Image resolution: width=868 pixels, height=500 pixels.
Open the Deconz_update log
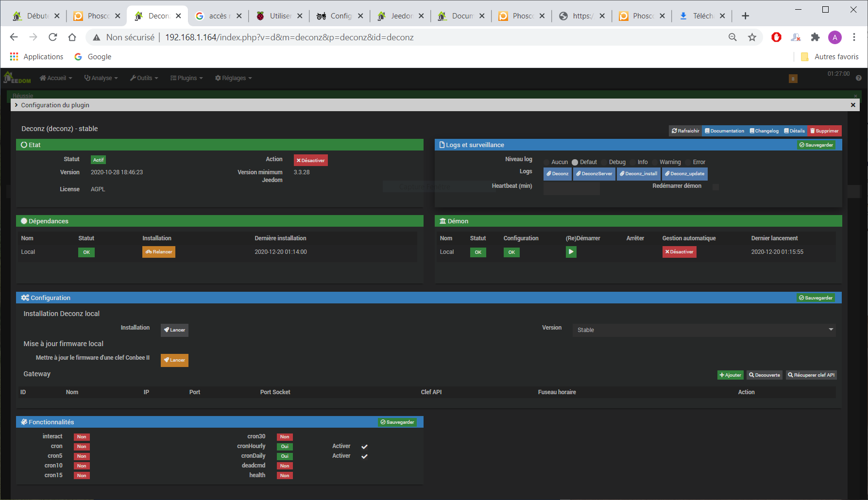coord(684,174)
